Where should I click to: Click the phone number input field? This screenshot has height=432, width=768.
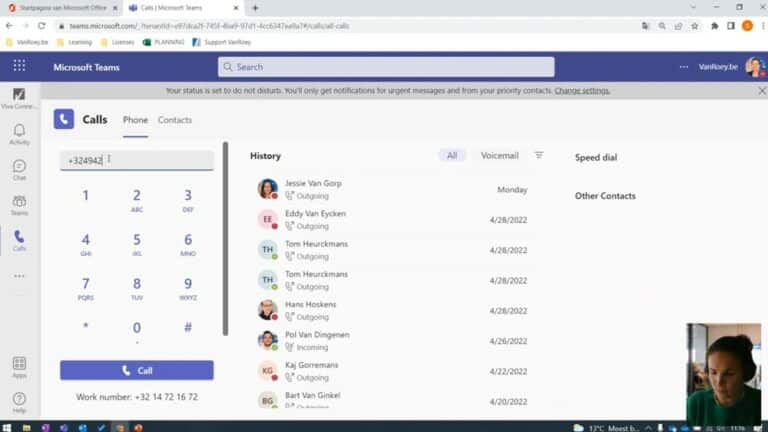[x=137, y=160]
